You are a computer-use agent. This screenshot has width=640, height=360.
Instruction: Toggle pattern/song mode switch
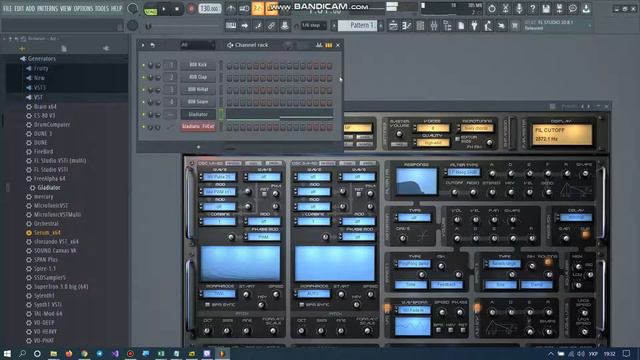pyautogui.click(x=151, y=9)
